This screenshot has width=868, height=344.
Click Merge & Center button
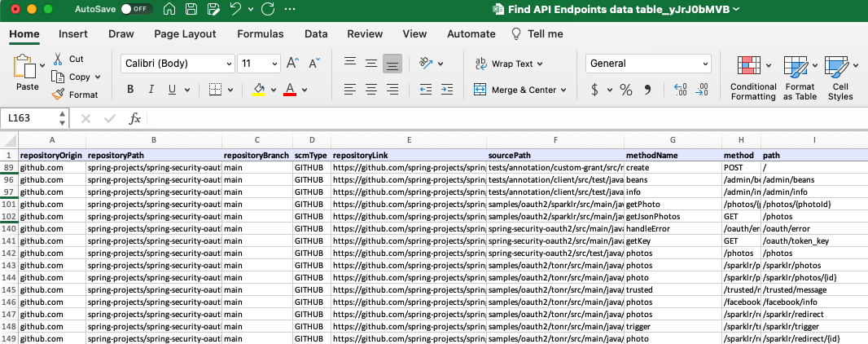click(516, 90)
